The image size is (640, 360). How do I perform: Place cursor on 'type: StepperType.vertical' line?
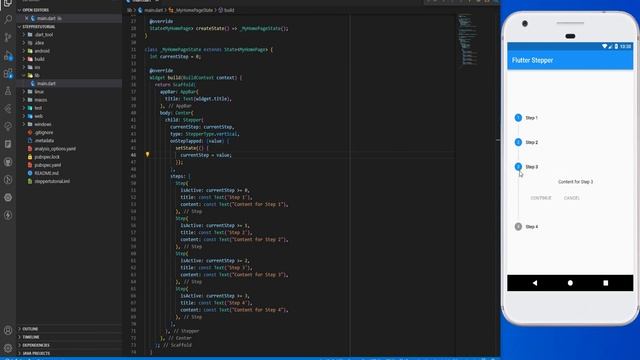(204, 134)
